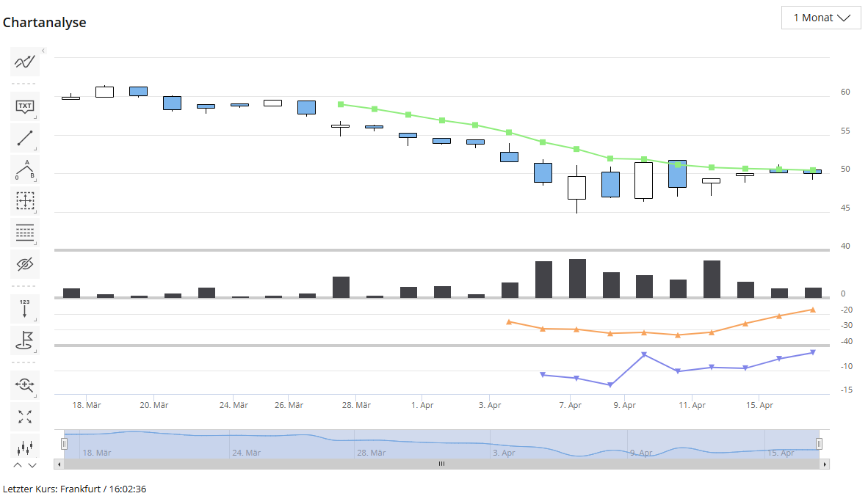Select the dashed rectangle measure tool
The height and width of the screenshot is (496, 868).
25,200
